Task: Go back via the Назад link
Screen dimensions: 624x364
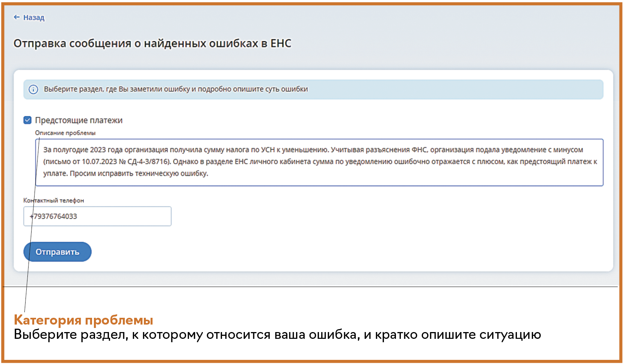Action: (x=29, y=17)
